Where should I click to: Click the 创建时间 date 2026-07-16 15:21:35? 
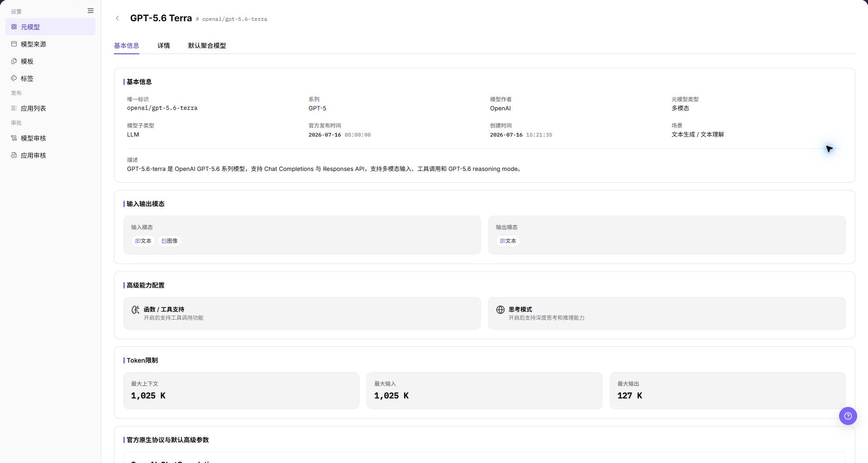click(521, 135)
